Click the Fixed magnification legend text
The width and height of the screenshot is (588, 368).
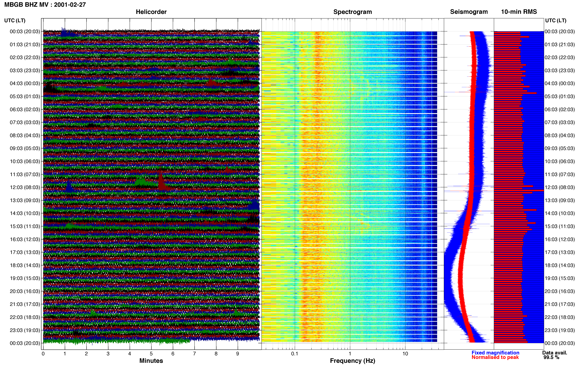(x=495, y=353)
